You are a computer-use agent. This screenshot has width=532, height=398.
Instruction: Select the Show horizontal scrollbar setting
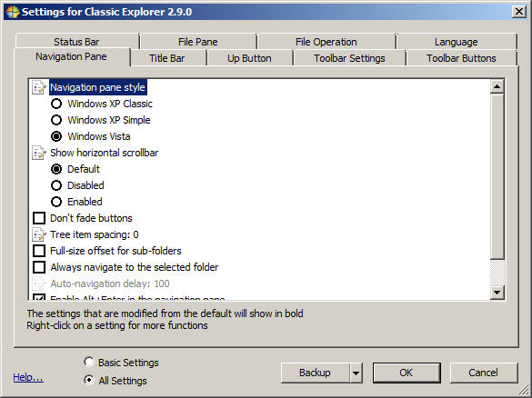point(105,153)
